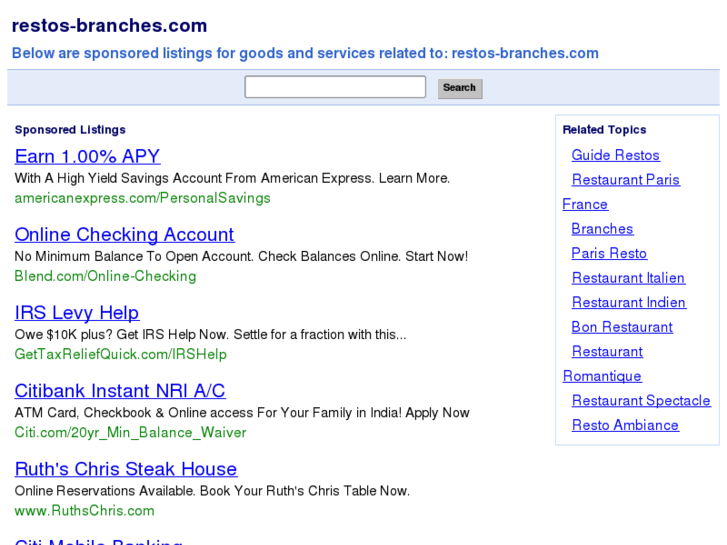This screenshot has height=545, width=727.
Task: Open the Restaurant Italien related topic
Action: [x=628, y=278]
